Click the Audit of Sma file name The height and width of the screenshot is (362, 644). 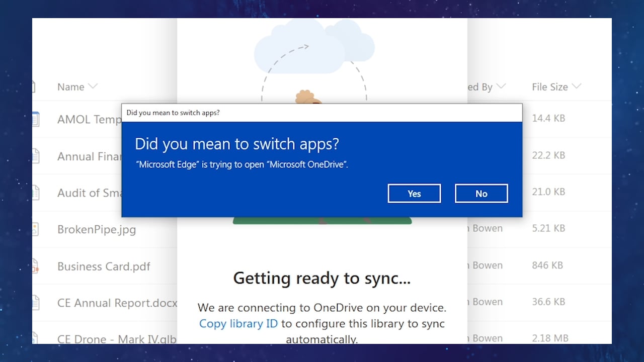(x=90, y=193)
